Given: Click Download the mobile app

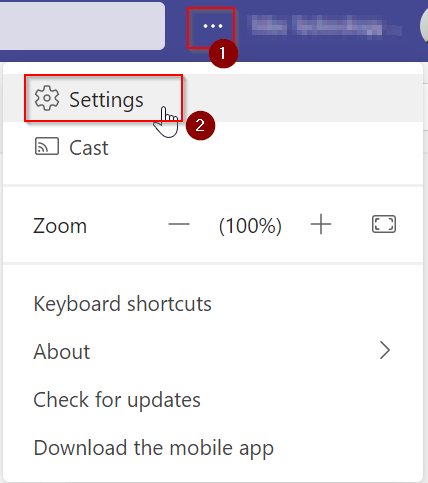Looking at the screenshot, I should pos(154,447).
